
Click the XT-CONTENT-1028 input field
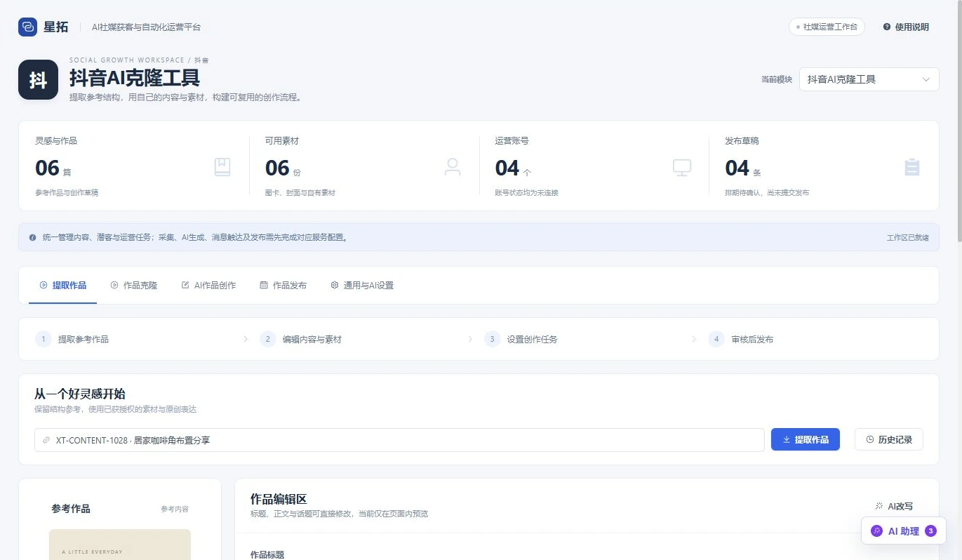click(x=399, y=440)
